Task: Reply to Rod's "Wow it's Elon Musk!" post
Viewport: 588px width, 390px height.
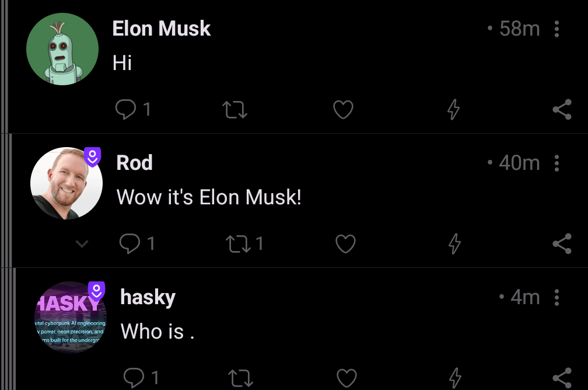Action: [x=129, y=243]
